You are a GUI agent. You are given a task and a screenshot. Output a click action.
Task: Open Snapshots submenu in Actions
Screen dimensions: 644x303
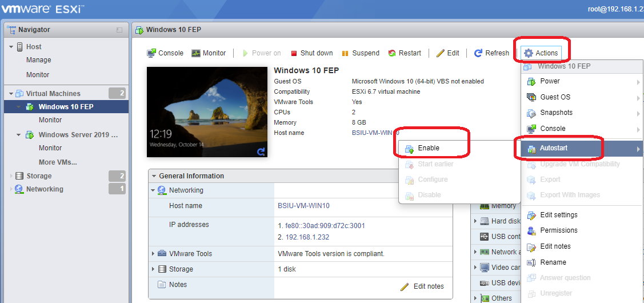pos(556,113)
